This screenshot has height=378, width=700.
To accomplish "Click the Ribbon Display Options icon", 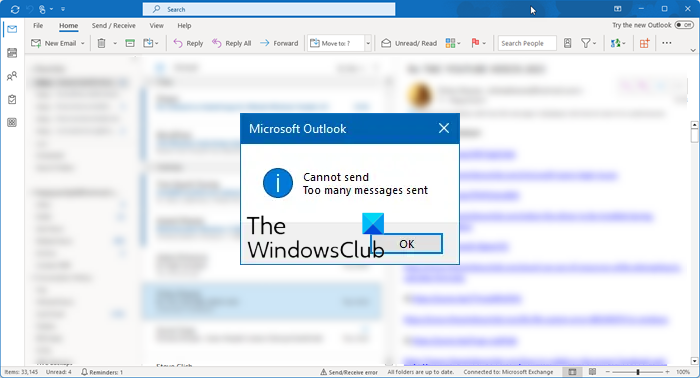I will coord(617,9).
